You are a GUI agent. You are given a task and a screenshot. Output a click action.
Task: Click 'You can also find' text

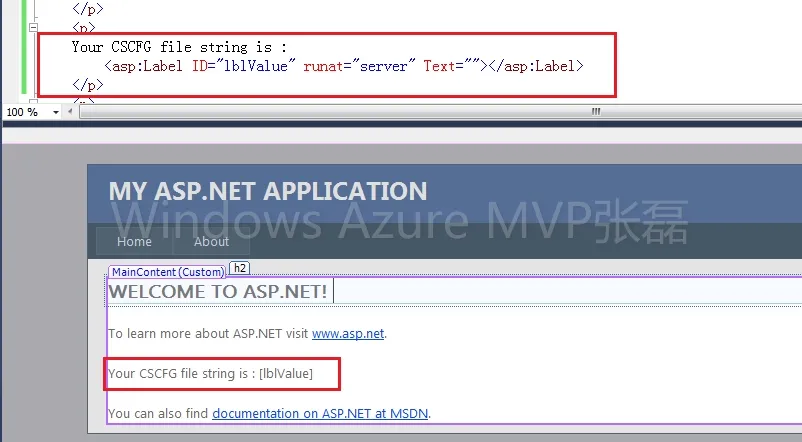(x=159, y=413)
